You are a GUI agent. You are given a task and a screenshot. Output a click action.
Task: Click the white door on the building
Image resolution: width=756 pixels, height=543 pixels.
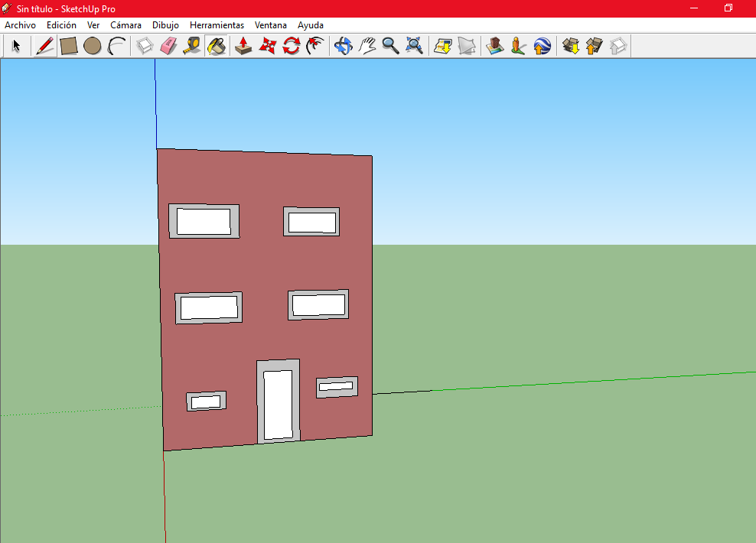pos(278,405)
